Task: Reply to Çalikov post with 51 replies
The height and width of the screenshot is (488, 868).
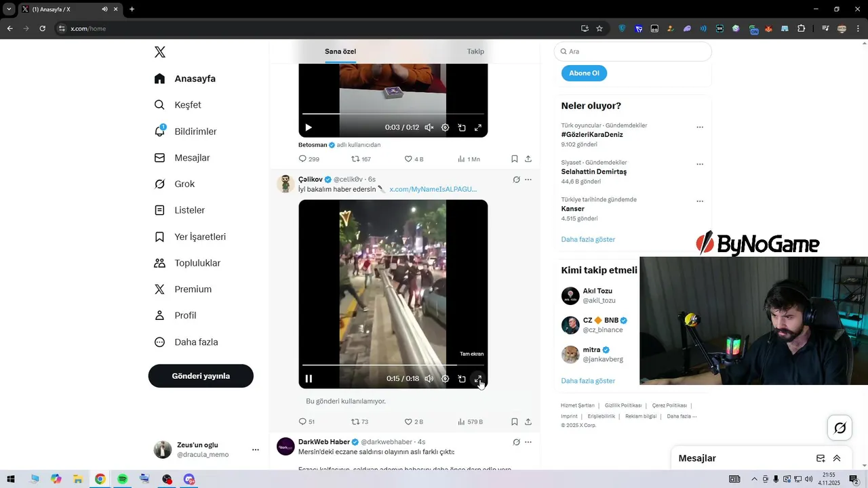Action: tap(307, 422)
